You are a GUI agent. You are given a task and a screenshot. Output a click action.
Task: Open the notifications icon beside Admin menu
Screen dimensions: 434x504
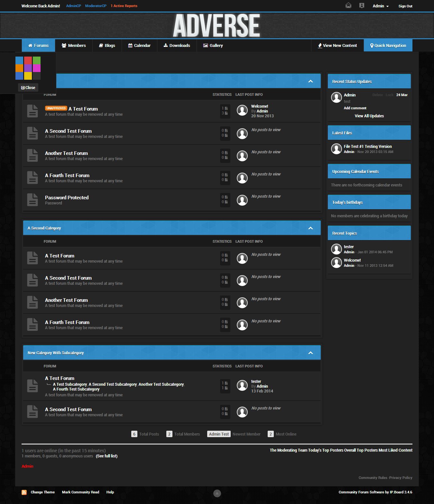coord(362,5)
